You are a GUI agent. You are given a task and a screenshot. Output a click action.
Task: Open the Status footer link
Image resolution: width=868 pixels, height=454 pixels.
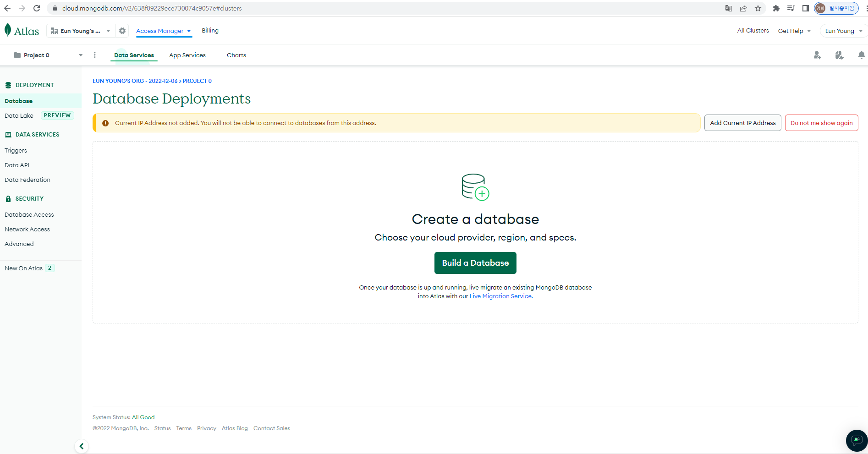pos(162,428)
